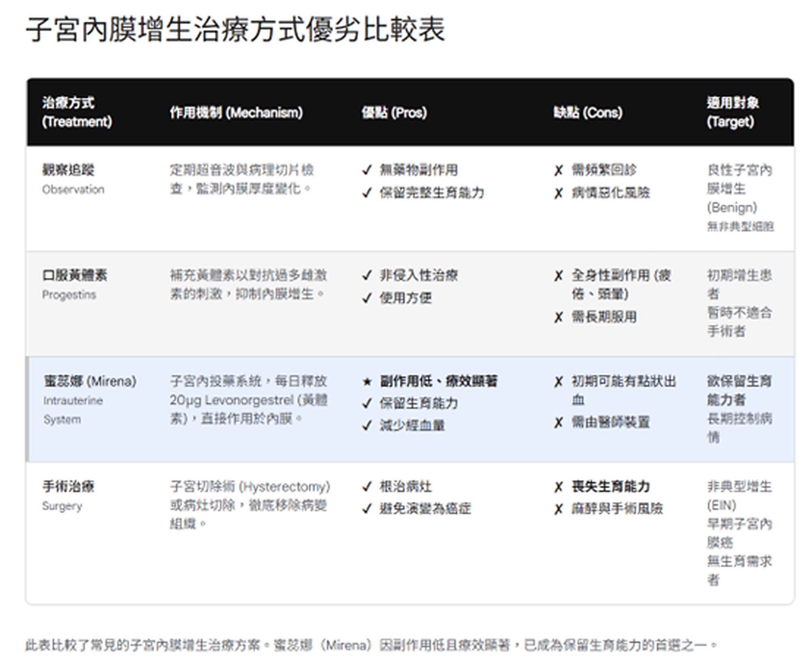Click the 保留生育能力 pro in Mirena row
Image resolution: width=812 pixels, height=665 pixels.
[x=419, y=403]
